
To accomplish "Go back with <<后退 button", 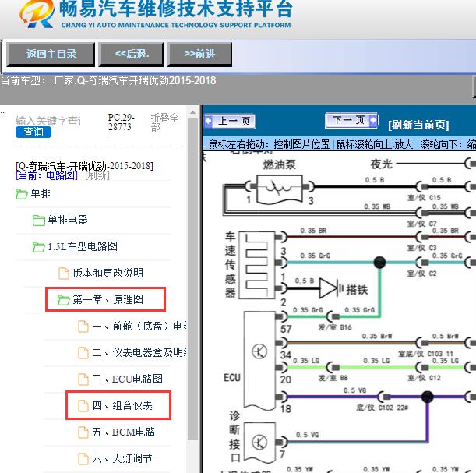I will coord(132,55).
